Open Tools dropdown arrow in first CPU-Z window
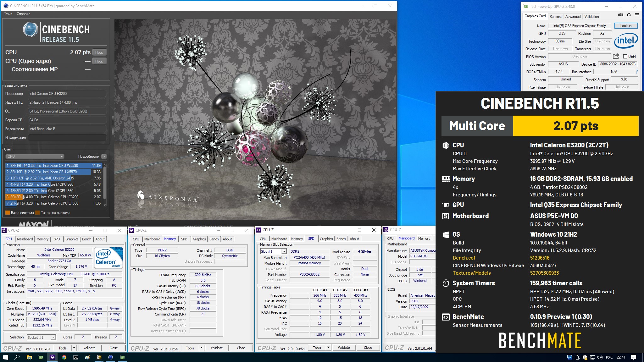644x362 pixels. click(x=74, y=348)
